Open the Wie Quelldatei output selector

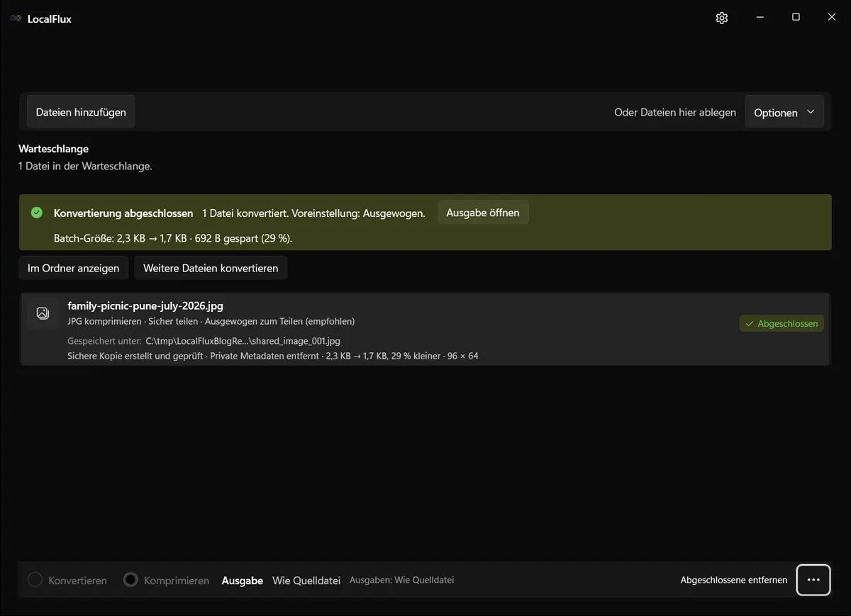pos(306,580)
